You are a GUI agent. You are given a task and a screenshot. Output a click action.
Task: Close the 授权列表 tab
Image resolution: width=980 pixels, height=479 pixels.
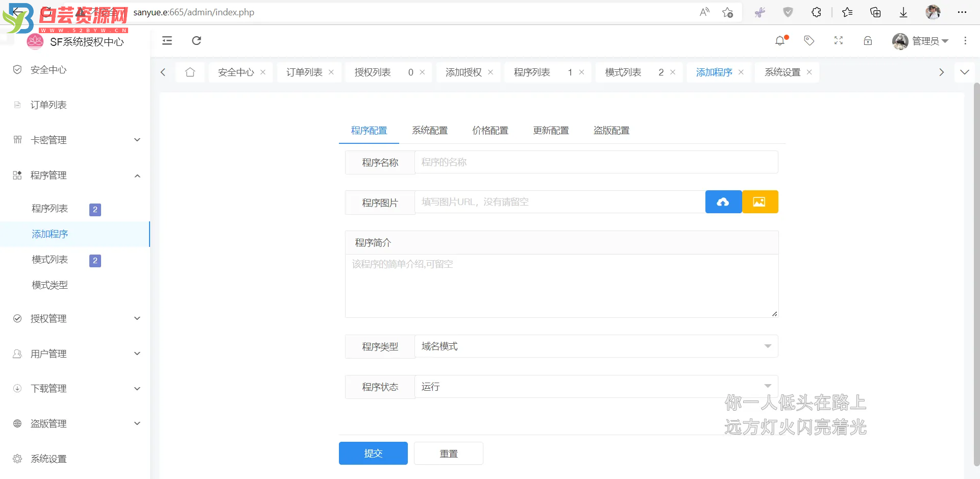(423, 72)
